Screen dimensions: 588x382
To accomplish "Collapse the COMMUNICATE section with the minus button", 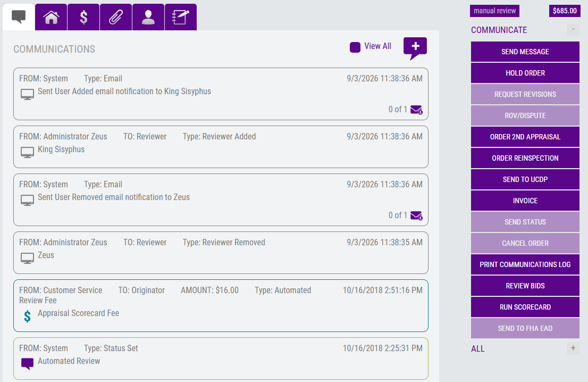I will pyautogui.click(x=573, y=29).
